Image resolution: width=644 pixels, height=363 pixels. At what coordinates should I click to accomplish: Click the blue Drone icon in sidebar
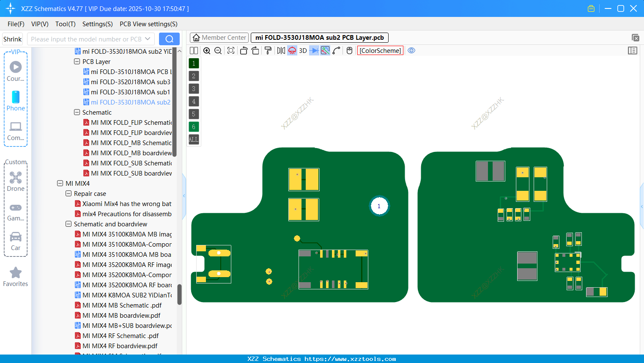point(15,177)
